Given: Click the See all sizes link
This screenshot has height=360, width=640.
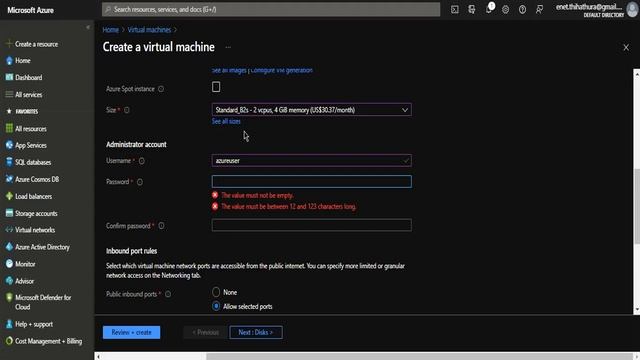Looking at the screenshot, I should (x=226, y=122).
